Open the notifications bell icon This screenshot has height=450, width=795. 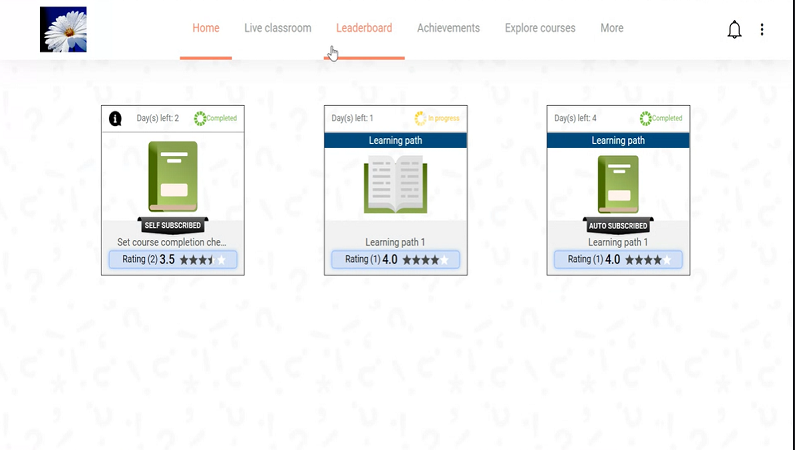click(x=734, y=29)
